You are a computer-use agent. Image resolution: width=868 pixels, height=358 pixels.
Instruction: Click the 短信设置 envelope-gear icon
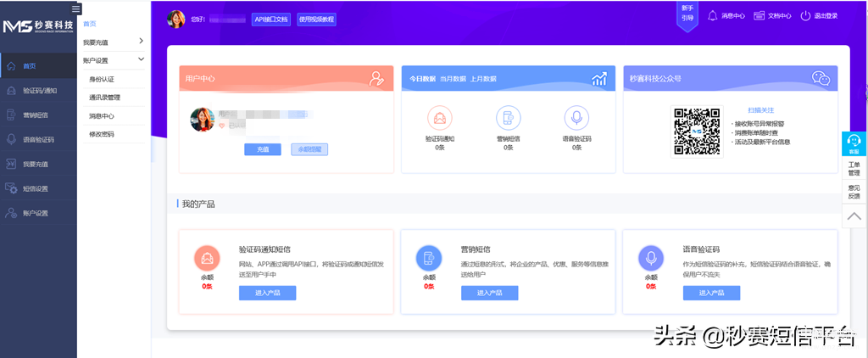[11, 188]
